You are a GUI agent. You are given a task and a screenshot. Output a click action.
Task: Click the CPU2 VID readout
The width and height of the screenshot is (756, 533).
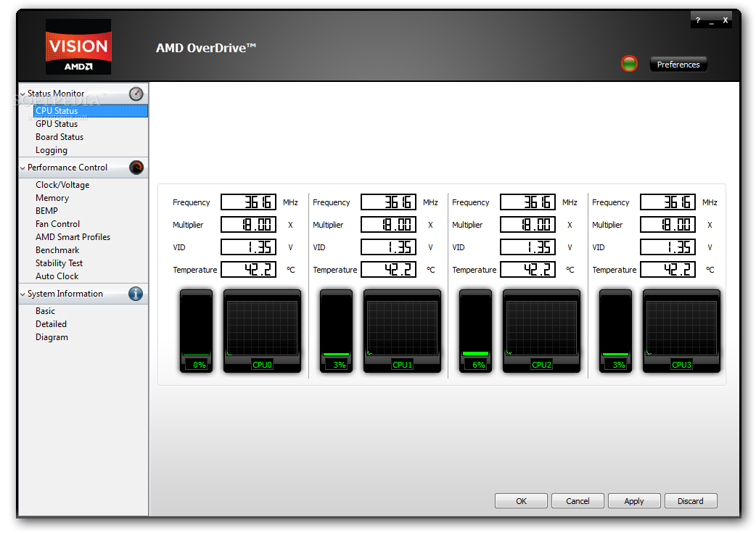click(527, 247)
